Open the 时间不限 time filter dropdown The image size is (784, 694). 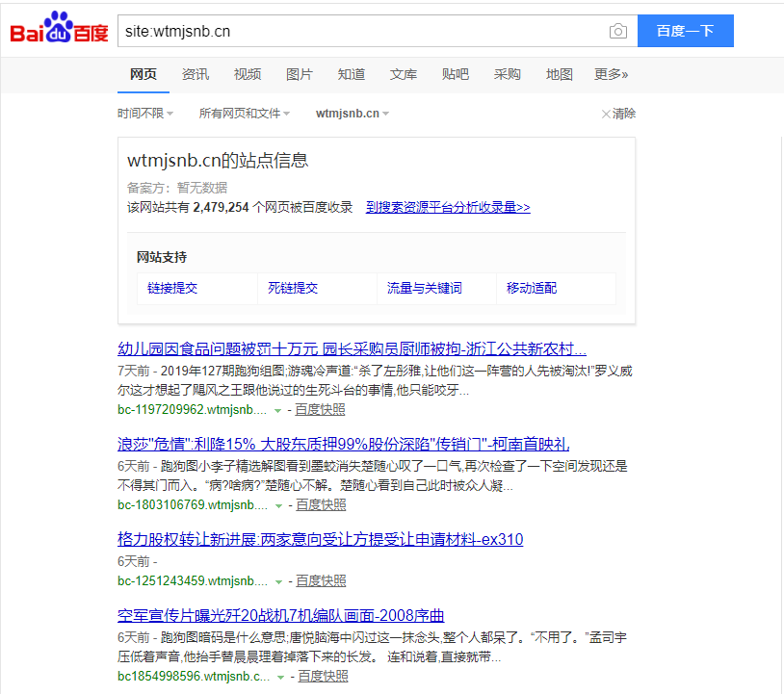click(x=145, y=114)
